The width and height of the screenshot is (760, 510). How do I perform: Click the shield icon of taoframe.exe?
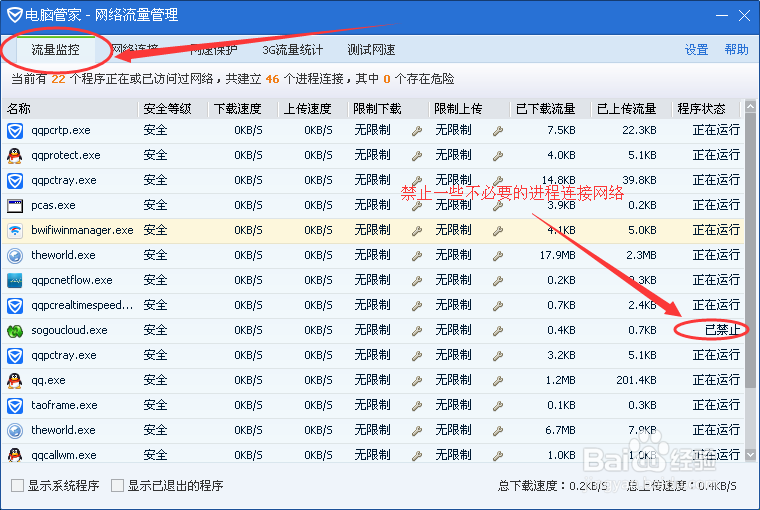tap(15, 406)
